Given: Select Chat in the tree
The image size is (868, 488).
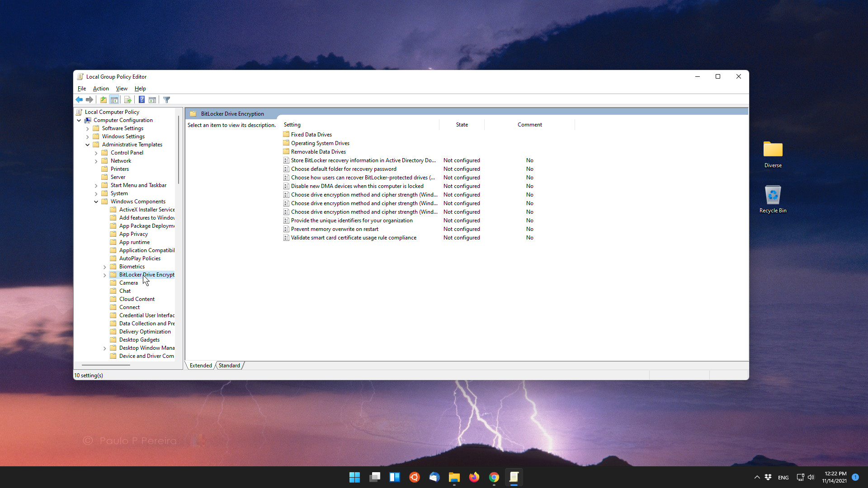Looking at the screenshot, I should 125,291.
